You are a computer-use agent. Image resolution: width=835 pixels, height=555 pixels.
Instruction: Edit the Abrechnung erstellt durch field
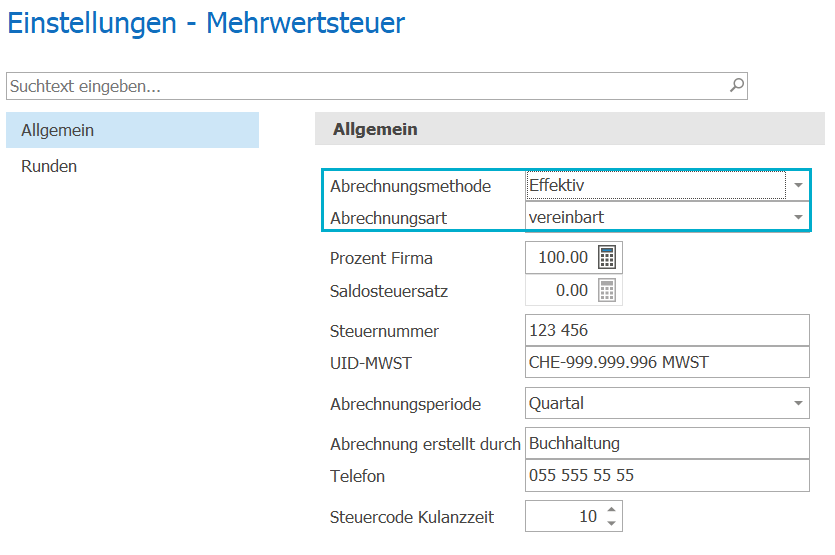pos(667,443)
